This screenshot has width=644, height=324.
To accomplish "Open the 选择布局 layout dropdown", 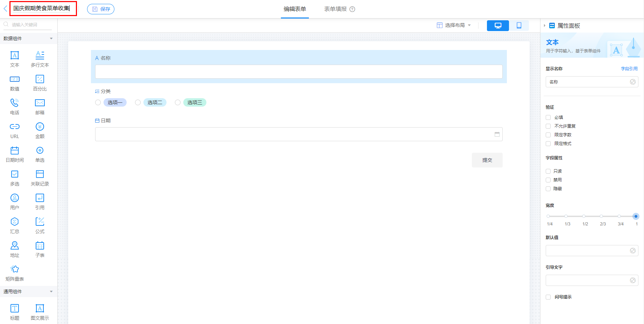I will pyautogui.click(x=454, y=25).
